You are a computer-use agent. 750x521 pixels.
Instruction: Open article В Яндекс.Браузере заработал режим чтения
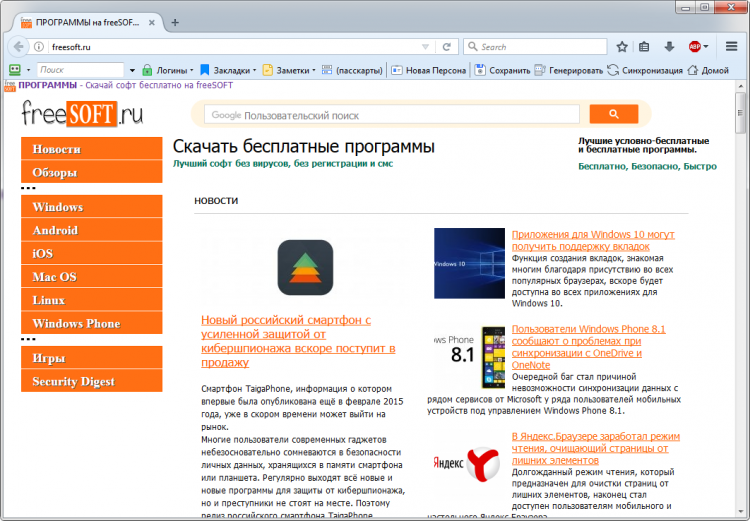pos(596,448)
